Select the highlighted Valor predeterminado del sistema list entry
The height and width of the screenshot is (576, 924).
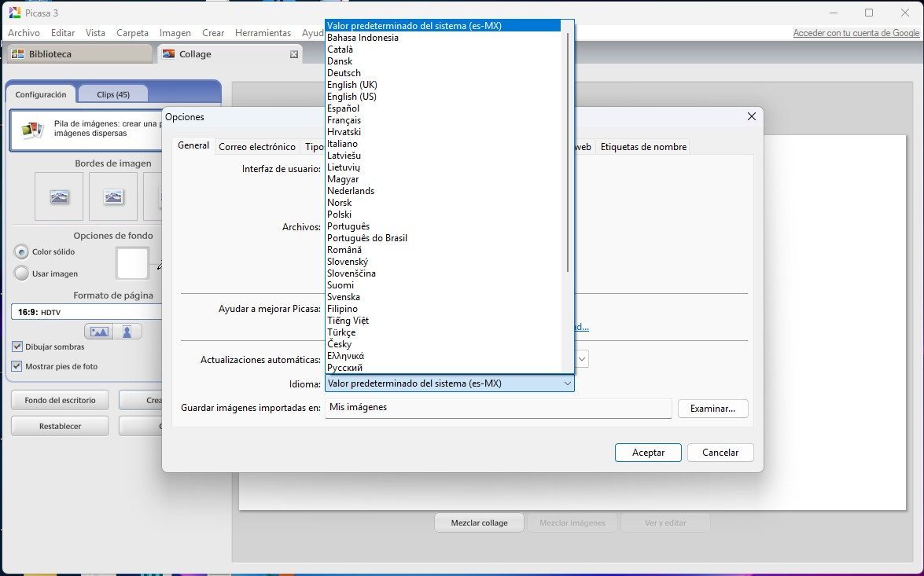[x=444, y=26]
